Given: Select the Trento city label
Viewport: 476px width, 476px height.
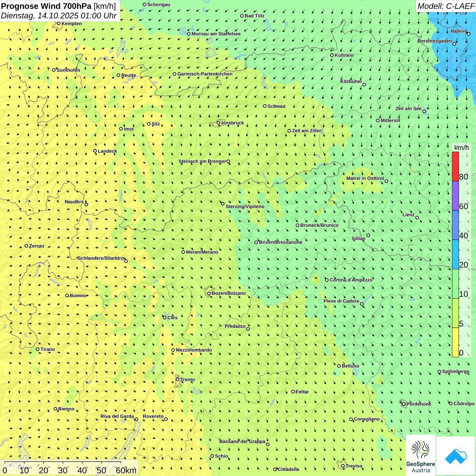Looking at the screenshot, I should [x=187, y=380].
